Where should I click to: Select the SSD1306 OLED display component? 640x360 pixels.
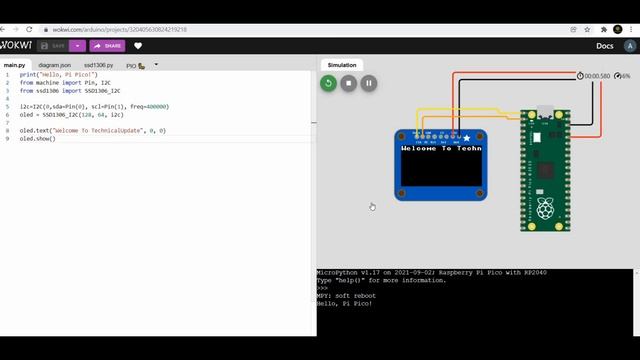tap(441, 165)
